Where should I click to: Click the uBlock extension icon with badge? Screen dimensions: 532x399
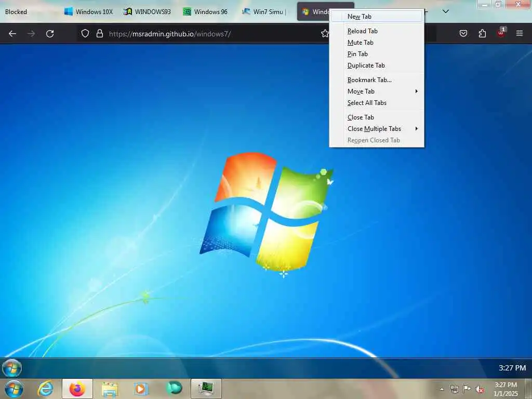tap(501, 33)
